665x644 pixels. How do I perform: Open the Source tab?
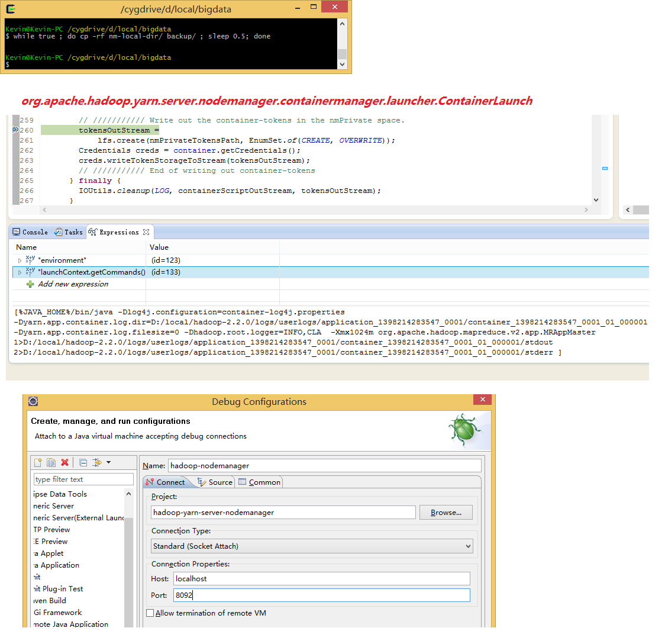coord(215,482)
